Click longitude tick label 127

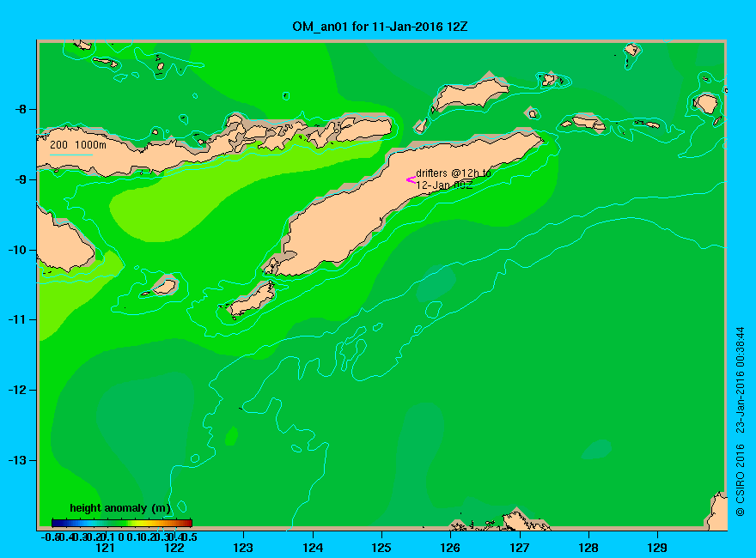click(519, 548)
